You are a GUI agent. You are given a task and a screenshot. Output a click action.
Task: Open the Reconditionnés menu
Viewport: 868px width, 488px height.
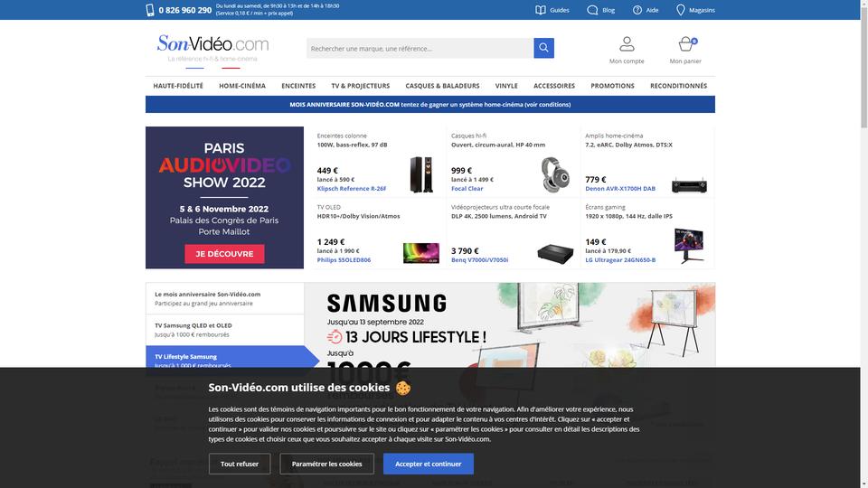[x=679, y=86]
